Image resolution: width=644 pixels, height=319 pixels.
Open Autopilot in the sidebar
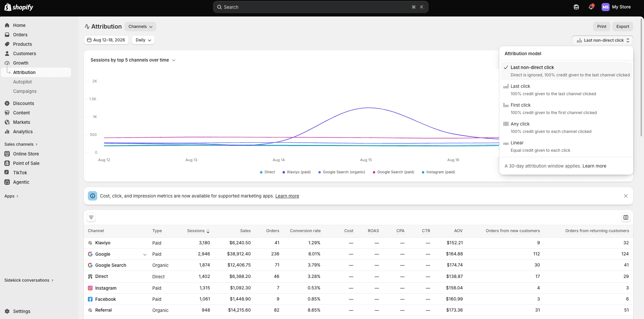pyautogui.click(x=23, y=82)
